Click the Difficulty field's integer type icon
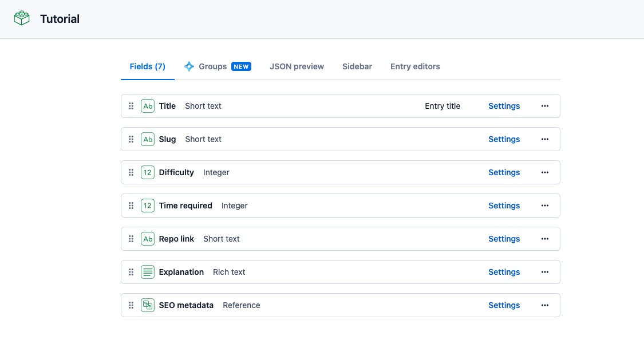644x363 pixels. click(x=148, y=172)
